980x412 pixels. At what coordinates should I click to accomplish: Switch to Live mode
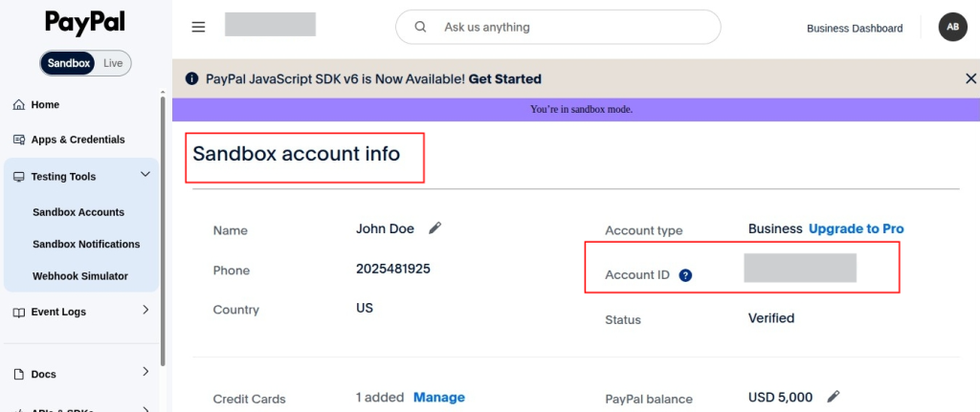coord(113,63)
